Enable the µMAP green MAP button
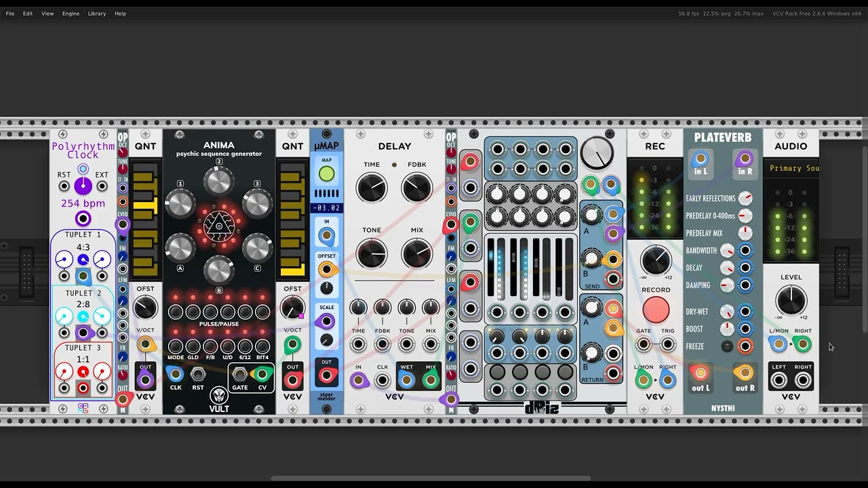Image resolution: width=868 pixels, height=488 pixels. coord(326,174)
